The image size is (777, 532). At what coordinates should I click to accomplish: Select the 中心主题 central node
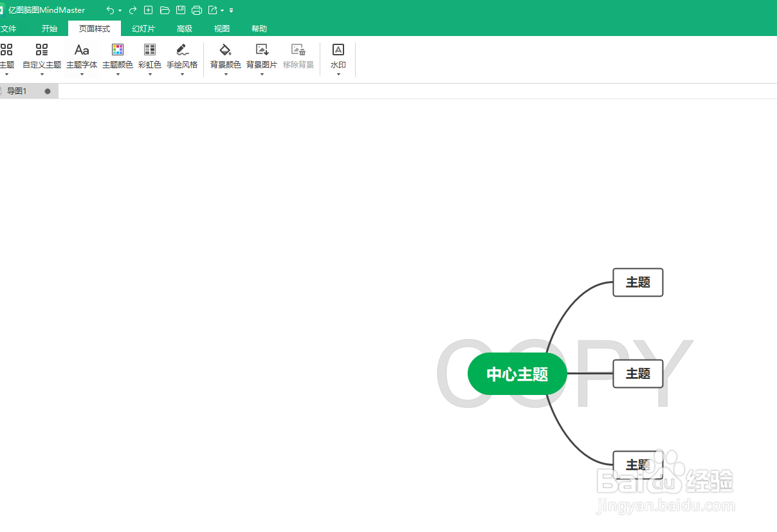coord(517,374)
